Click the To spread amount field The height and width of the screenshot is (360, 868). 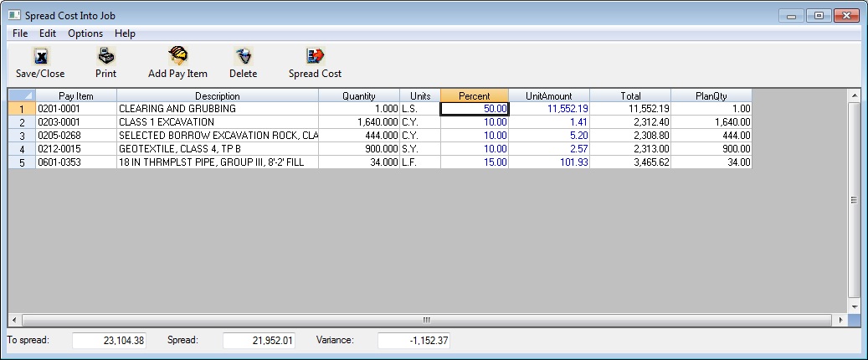coord(109,341)
